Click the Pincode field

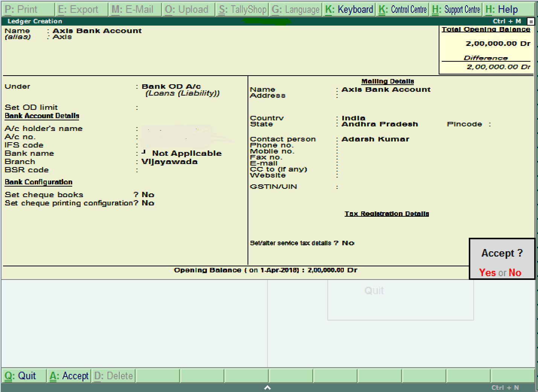(x=512, y=124)
